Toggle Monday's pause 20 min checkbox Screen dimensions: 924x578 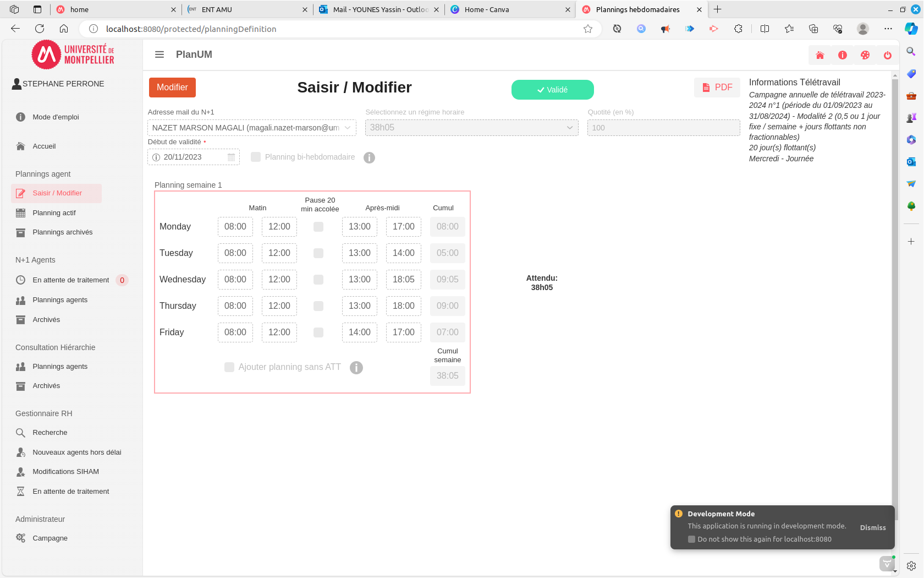pyautogui.click(x=318, y=227)
